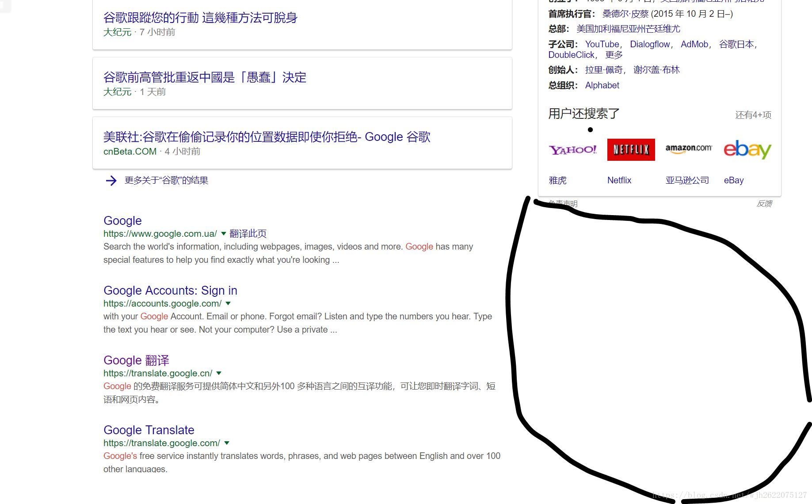Open the Netflix logo thumbnail
This screenshot has width=812, height=504.
pyautogui.click(x=631, y=150)
